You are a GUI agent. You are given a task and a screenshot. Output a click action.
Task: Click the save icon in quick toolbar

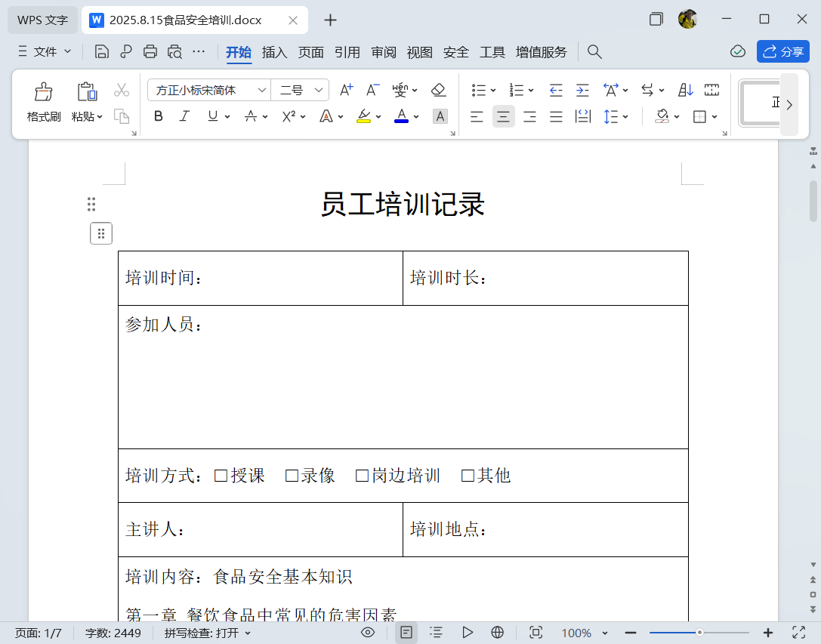tap(101, 51)
